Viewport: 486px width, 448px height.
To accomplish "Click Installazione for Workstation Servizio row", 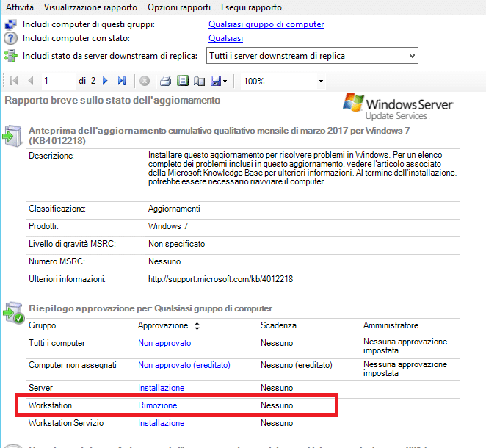I will tap(162, 423).
